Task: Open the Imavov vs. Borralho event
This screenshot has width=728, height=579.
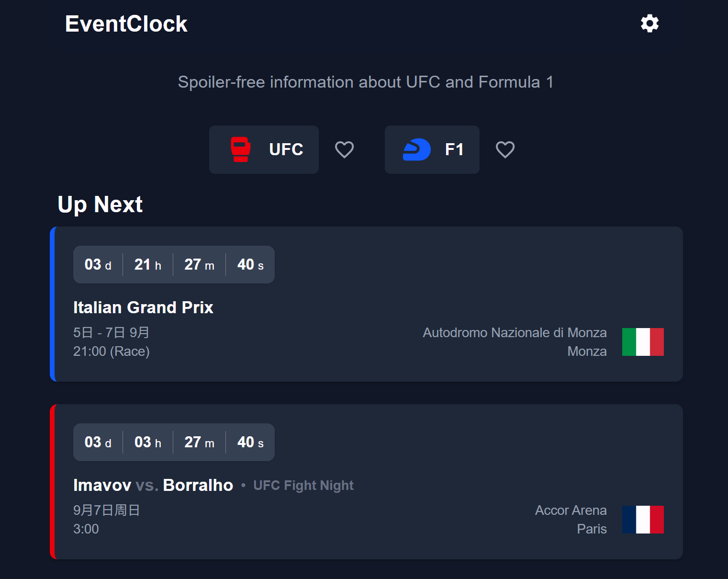Action: [153, 485]
